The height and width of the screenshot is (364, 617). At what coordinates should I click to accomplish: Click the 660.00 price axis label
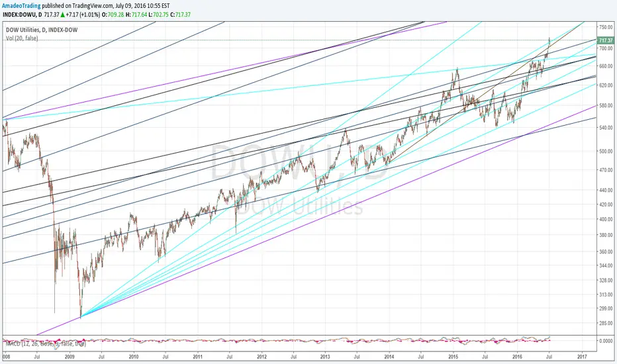[x=606, y=66]
